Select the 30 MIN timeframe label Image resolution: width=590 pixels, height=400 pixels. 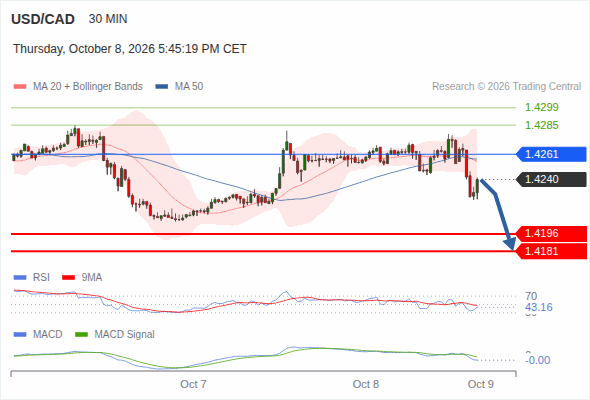[x=108, y=19]
